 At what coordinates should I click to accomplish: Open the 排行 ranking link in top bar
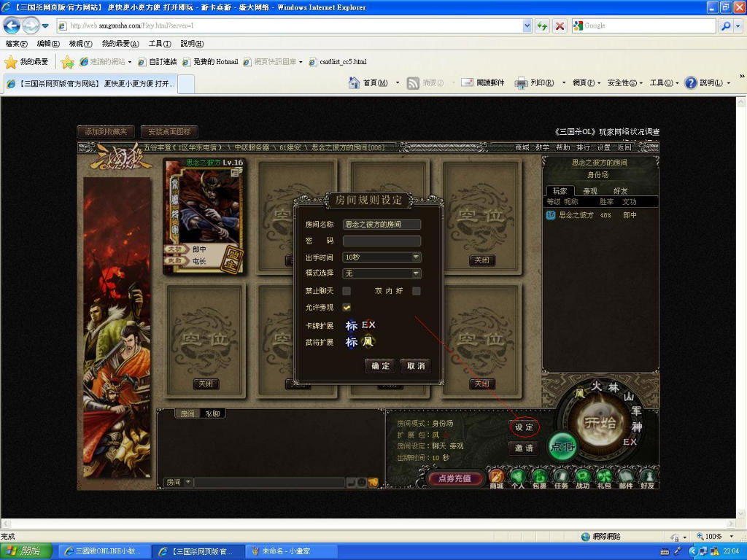pos(583,147)
